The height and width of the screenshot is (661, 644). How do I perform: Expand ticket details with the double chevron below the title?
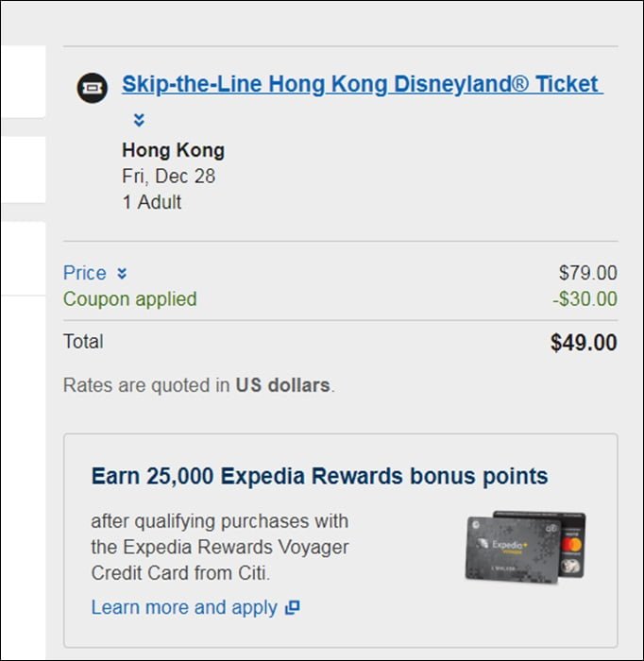tap(139, 120)
